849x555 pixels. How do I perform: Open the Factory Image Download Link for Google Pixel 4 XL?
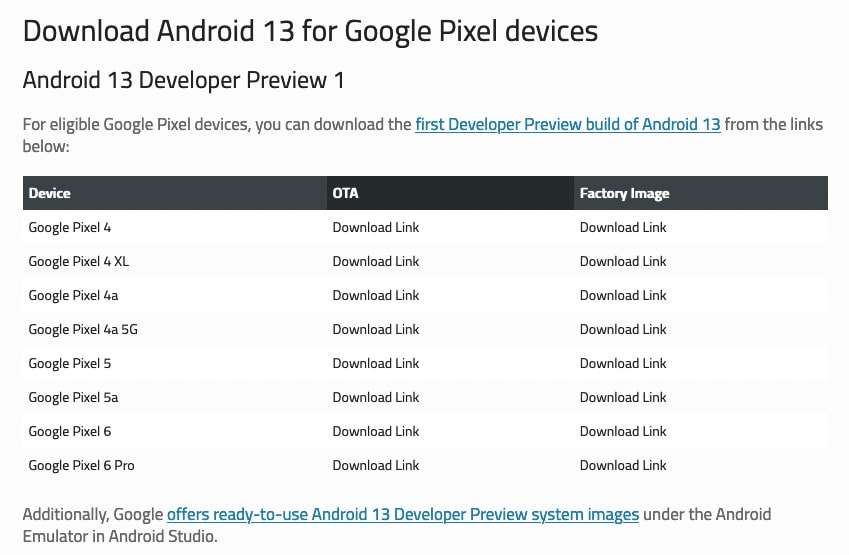click(623, 262)
